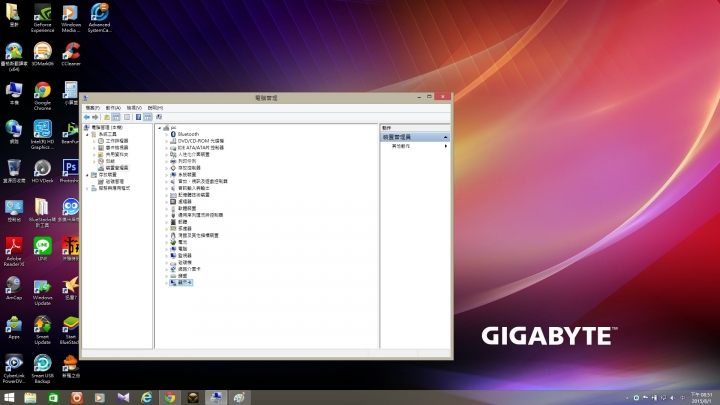
Task: Click the Forward arrow in Computer Management toolbar
Action: (95, 117)
